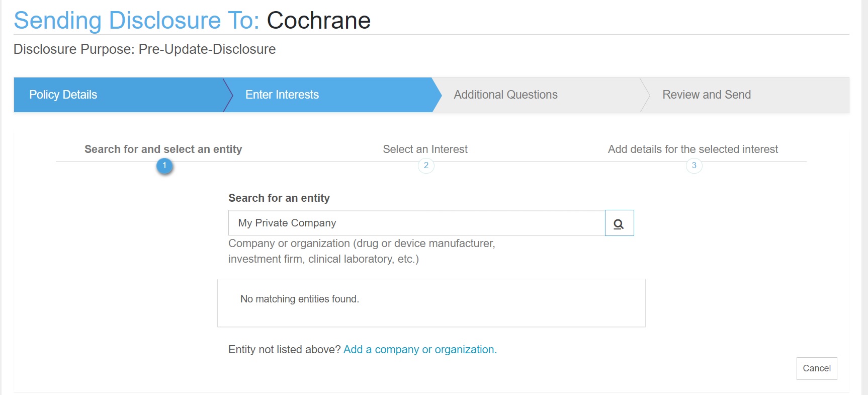Viewport: 868px width, 395px height.
Task: Click the search magnifier icon button
Action: pos(619,223)
